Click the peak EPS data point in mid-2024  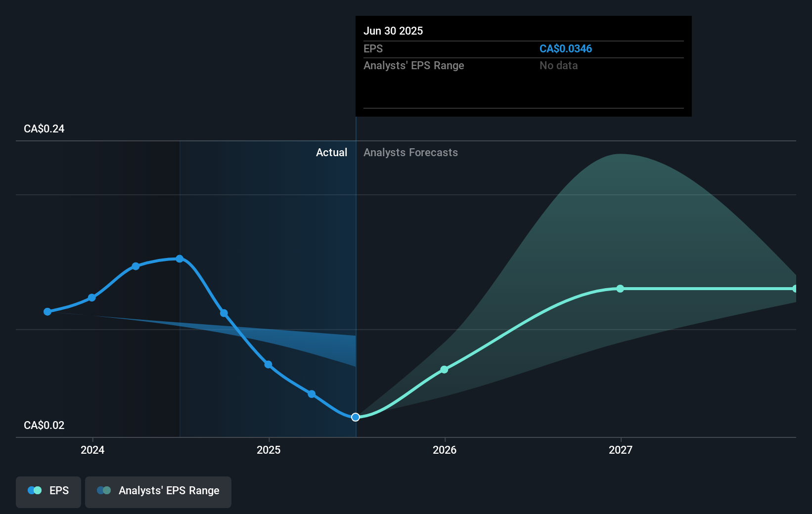tap(179, 258)
